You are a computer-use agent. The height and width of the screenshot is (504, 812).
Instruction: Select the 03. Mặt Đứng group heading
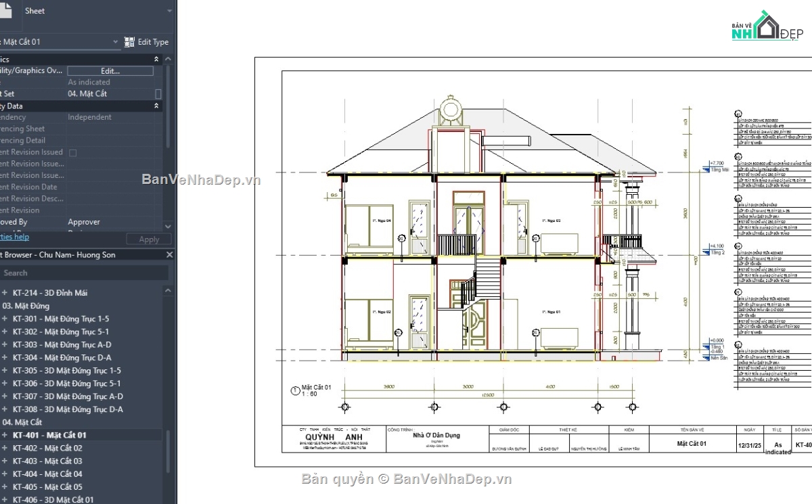(x=26, y=306)
